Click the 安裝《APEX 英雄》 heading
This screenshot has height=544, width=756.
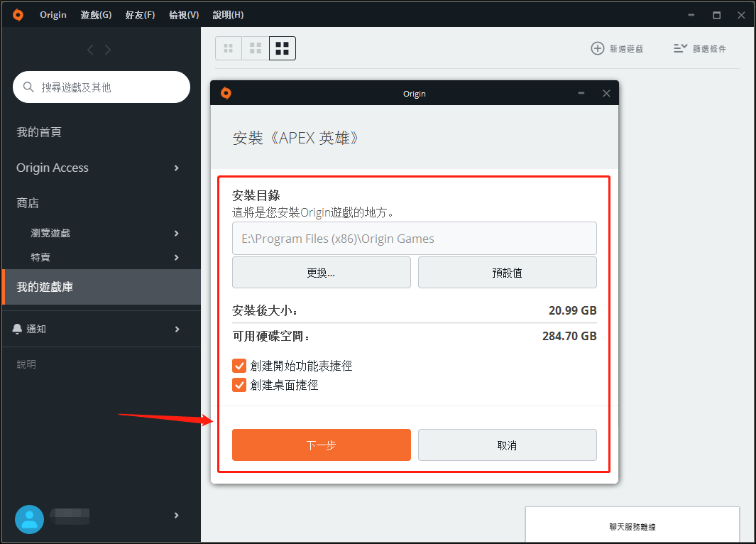coord(295,138)
